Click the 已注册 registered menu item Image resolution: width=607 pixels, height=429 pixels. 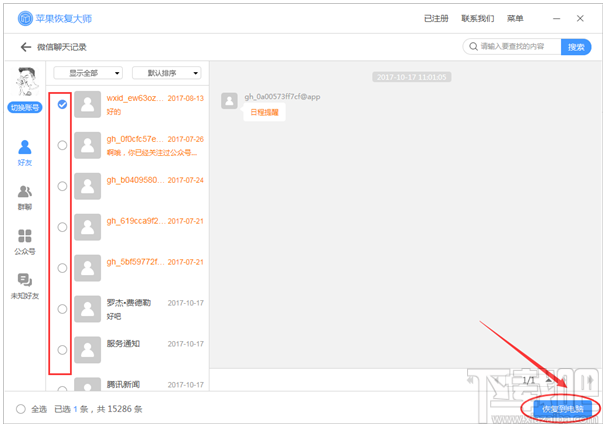[x=436, y=19]
